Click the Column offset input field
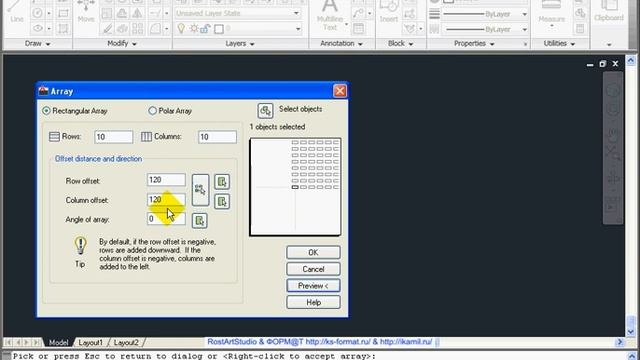Image resolution: width=640 pixels, height=360 pixels. [166, 200]
